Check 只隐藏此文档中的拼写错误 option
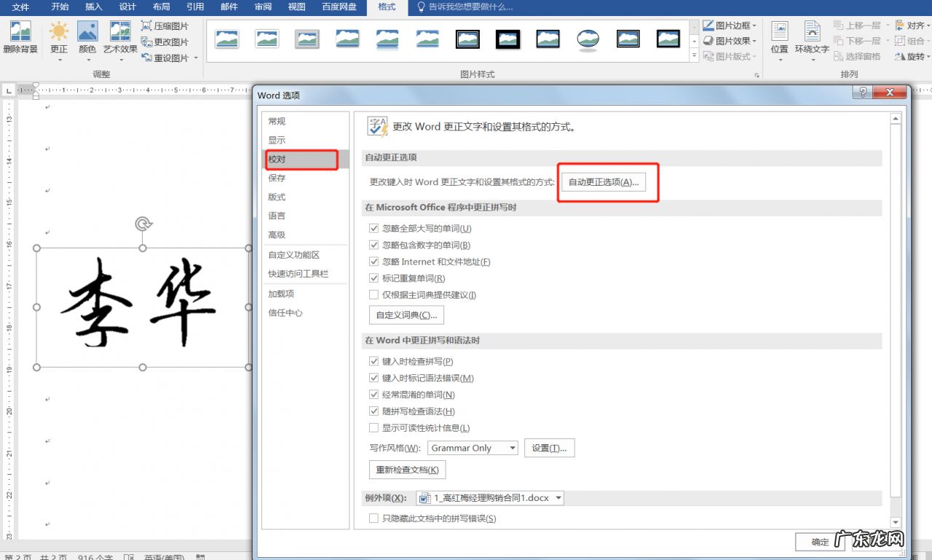 374,518
